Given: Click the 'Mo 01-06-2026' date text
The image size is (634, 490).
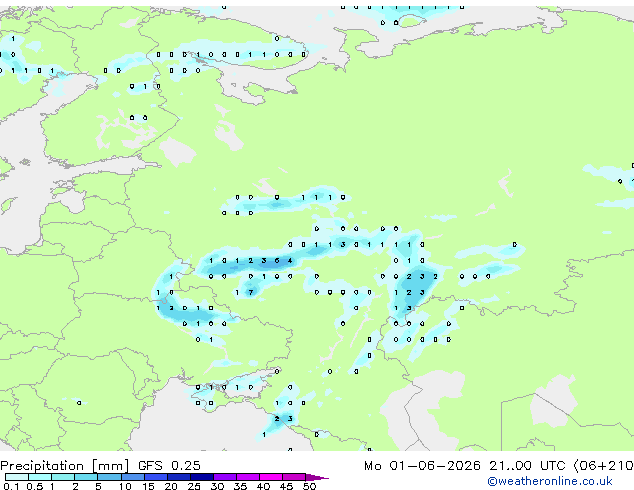Looking at the screenshot, I should [x=422, y=466].
